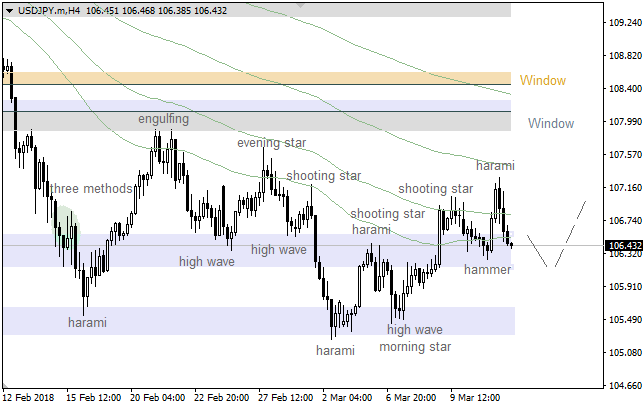Select the 12 Feb 2018 time axis label

click(x=29, y=397)
